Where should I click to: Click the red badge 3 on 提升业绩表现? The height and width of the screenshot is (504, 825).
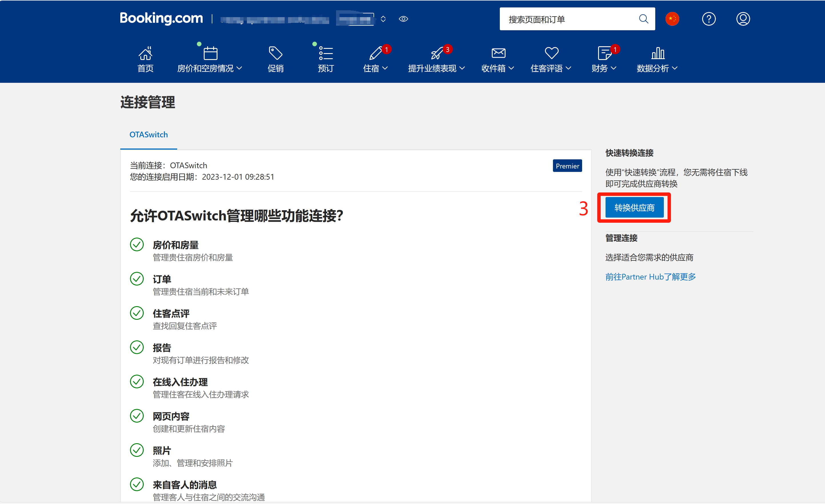click(x=448, y=49)
